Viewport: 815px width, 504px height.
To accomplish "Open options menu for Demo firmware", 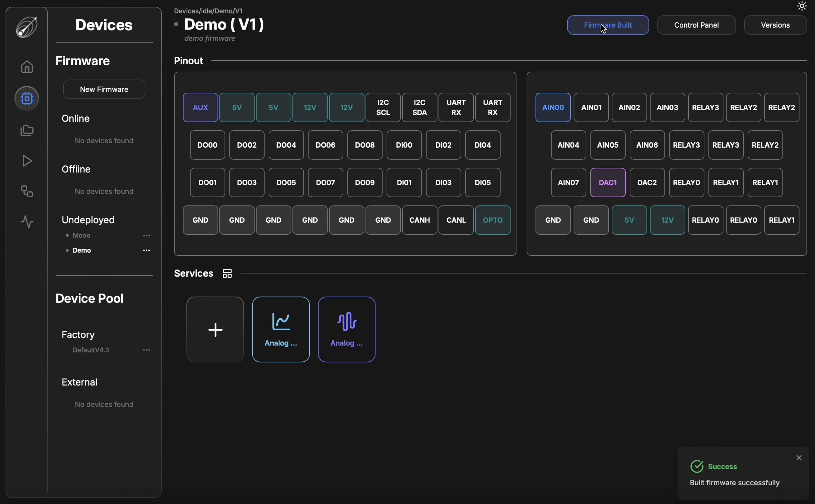I will tap(146, 250).
